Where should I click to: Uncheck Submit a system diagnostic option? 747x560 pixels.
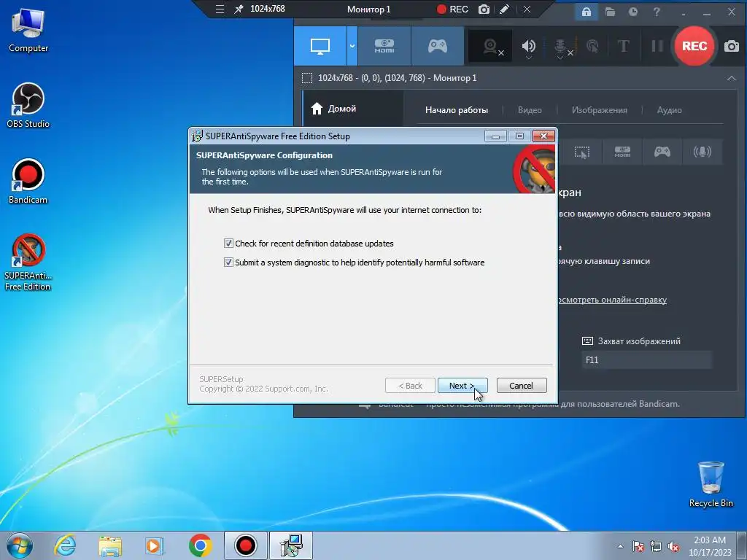pos(228,262)
